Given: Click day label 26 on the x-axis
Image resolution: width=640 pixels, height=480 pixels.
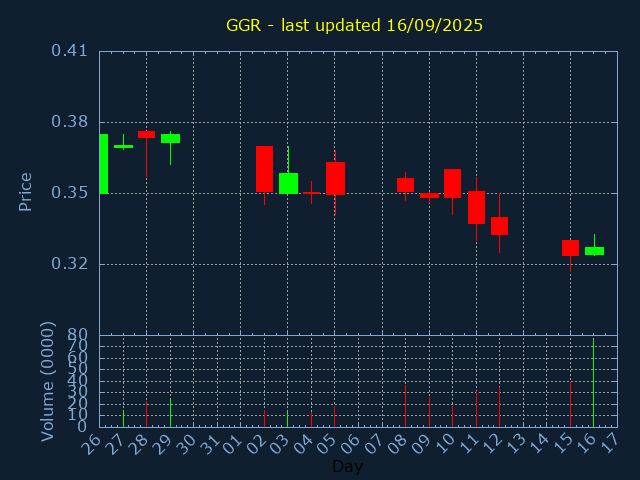Looking at the screenshot, I should pos(91,444).
